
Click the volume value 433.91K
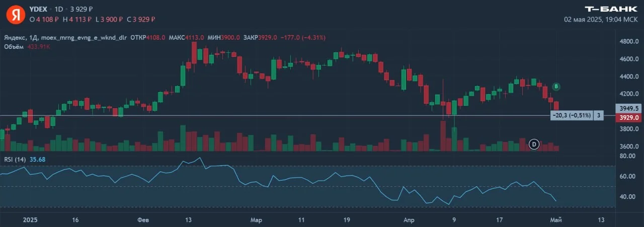coord(38,46)
